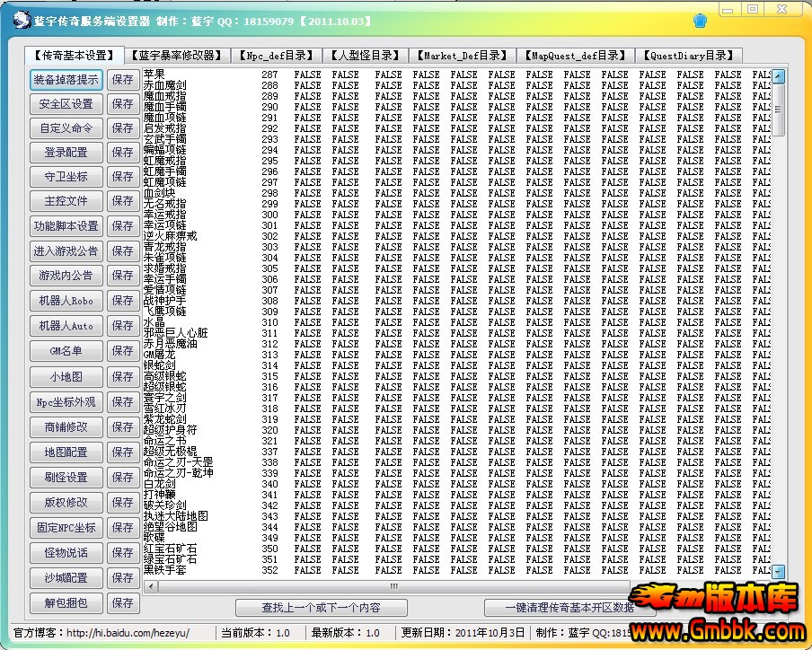Click the 安全区设置 button
The width and height of the screenshot is (812, 650).
click(66, 104)
